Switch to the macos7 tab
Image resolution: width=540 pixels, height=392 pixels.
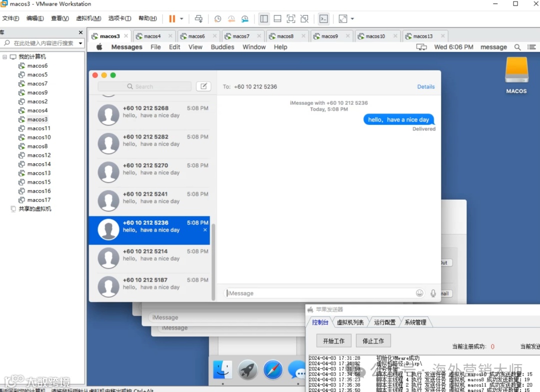[240, 36]
